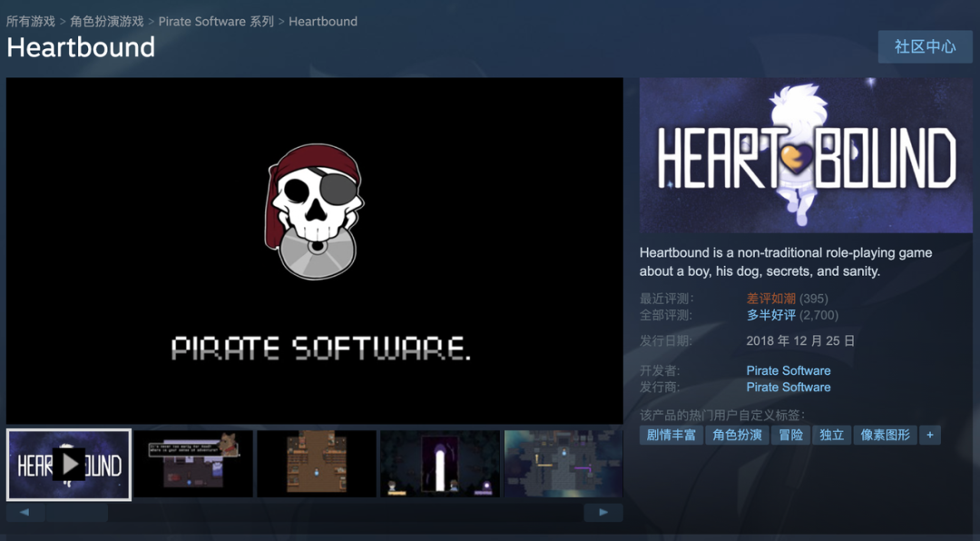This screenshot has width=980, height=541.
Task: Click the game description paragraph
Action: coord(786,262)
